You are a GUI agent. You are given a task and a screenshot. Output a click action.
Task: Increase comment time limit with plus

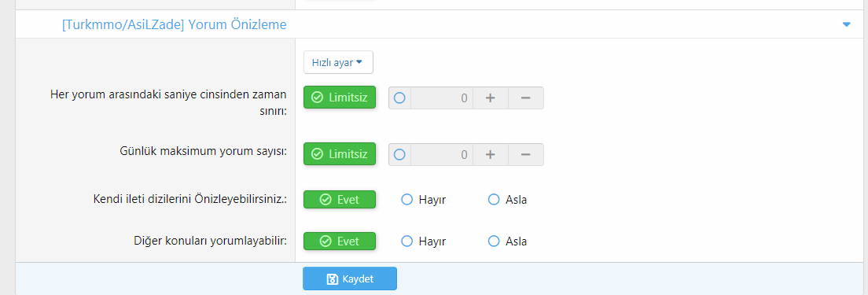490,98
